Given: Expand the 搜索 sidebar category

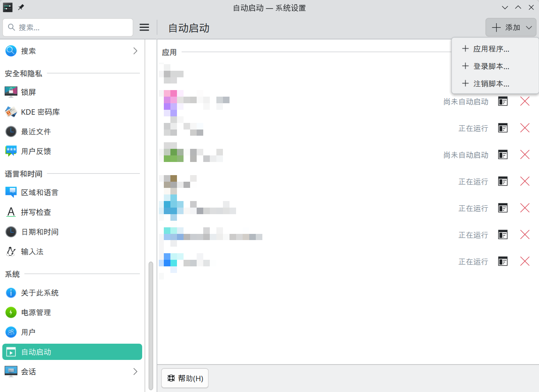Looking at the screenshot, I should click(x=135, y=51).
